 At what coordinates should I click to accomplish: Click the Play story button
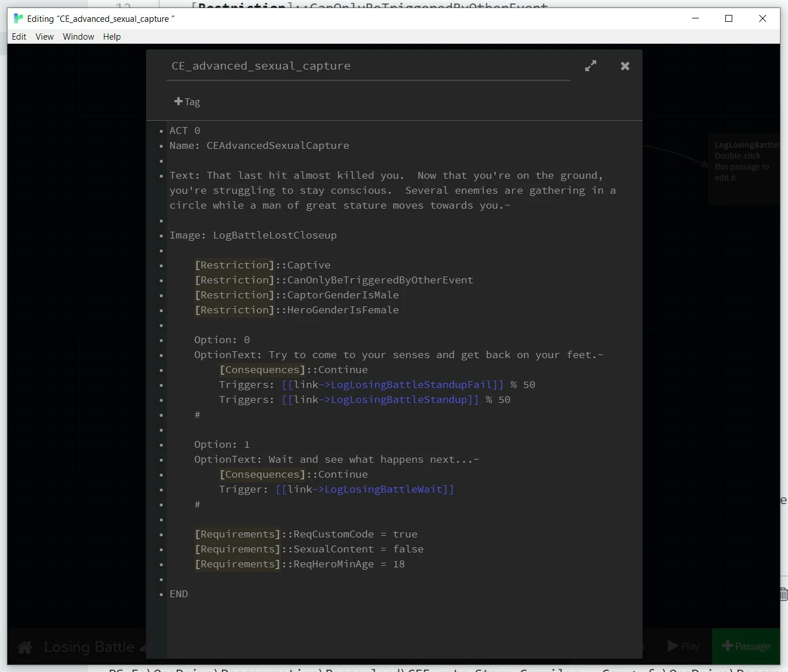(683, 646)
